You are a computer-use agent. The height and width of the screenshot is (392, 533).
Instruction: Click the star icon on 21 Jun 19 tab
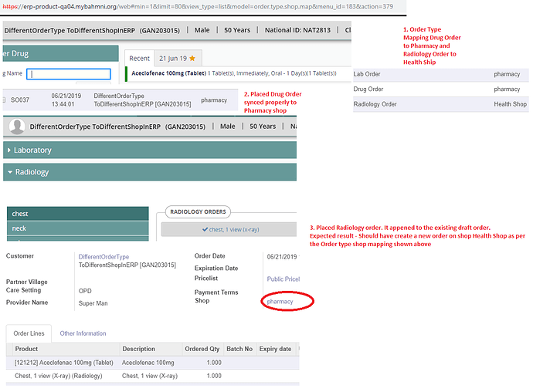192,58
